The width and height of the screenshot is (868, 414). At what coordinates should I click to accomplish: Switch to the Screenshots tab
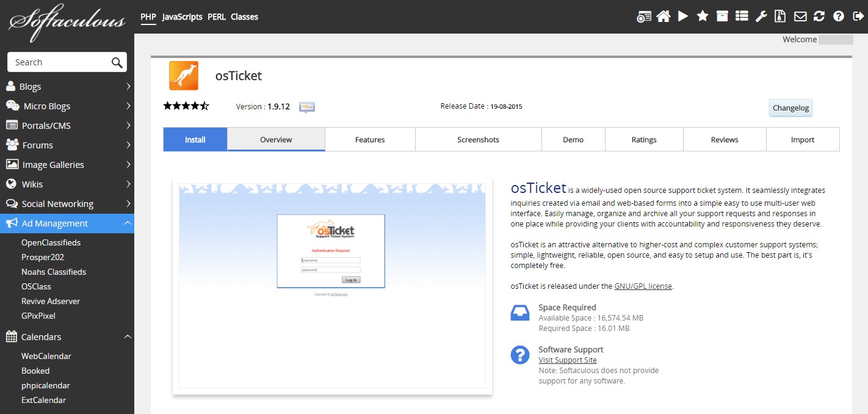(x=478, y=139)
